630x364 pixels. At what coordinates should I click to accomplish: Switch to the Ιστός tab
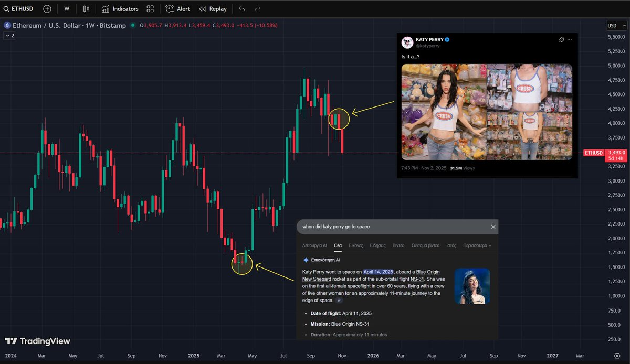tap(451, 245)
